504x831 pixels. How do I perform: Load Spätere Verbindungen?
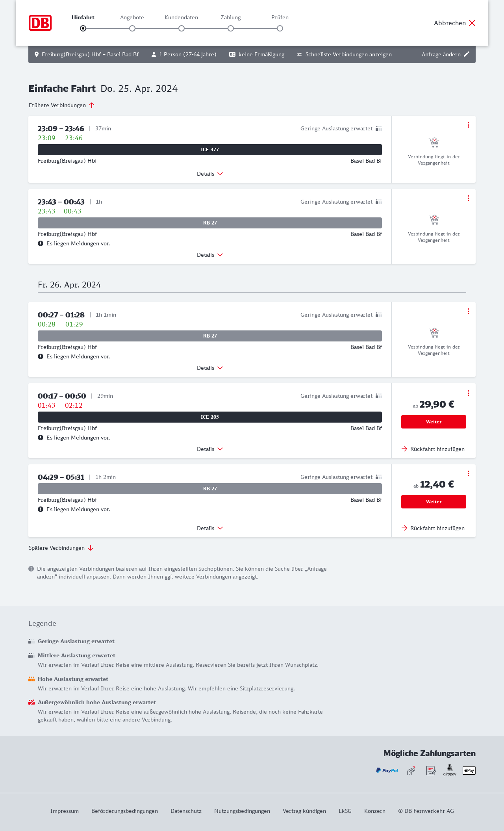pos(61,548)
